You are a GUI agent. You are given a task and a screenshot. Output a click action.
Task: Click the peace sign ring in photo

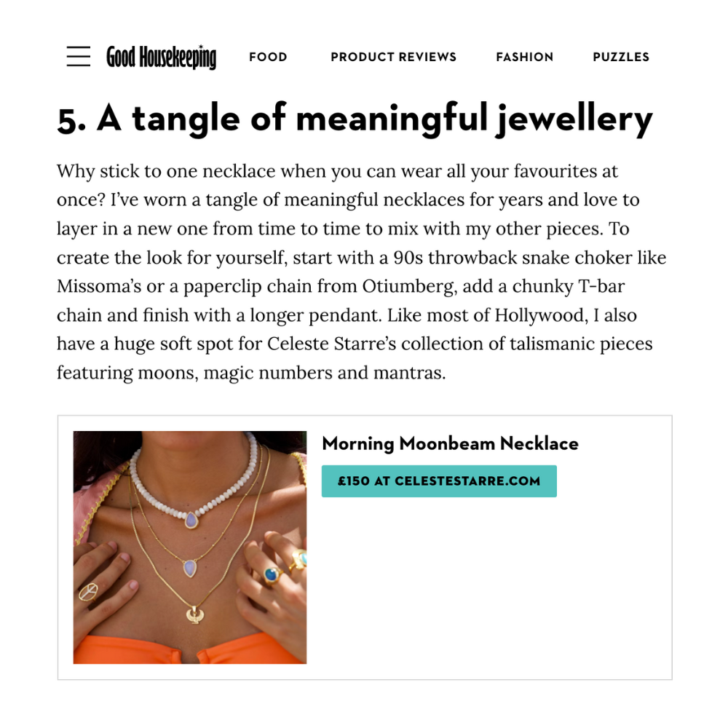click(88, 590)
